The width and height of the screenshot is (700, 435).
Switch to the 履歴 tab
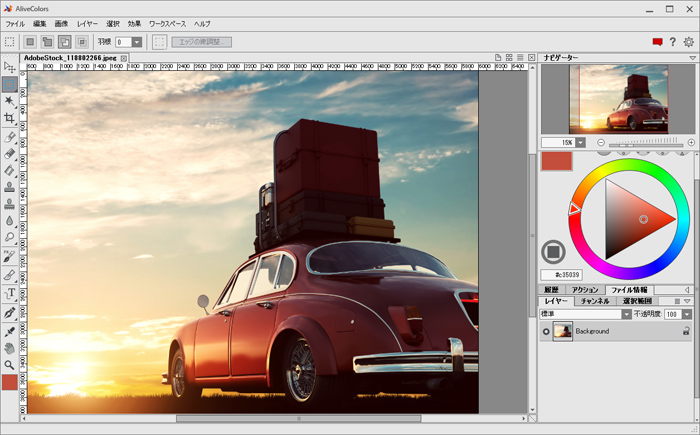[x=551, y=290]
